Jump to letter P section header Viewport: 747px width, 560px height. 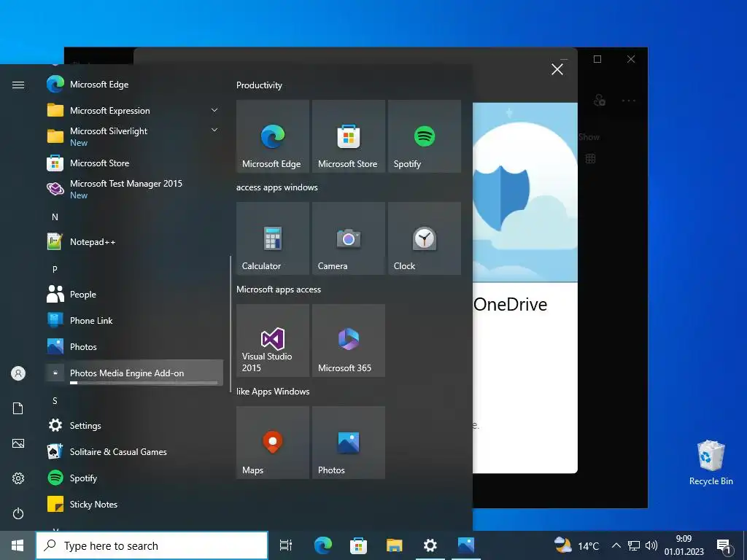click(x=55, y=270)
